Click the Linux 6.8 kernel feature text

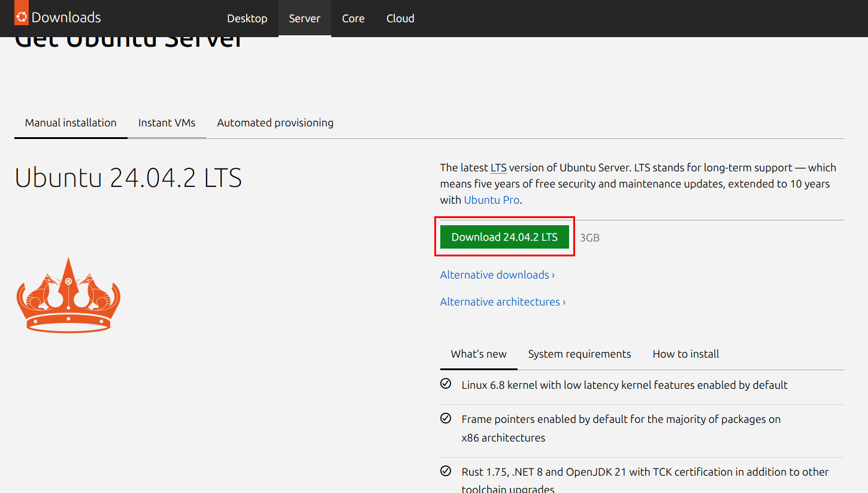tap(625, 385)
